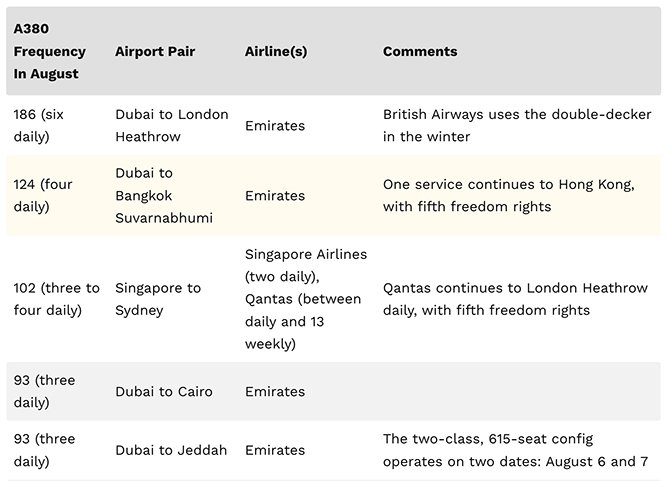Click Emirates in the Dubai to Jeddah row

(x=275, y=450)
